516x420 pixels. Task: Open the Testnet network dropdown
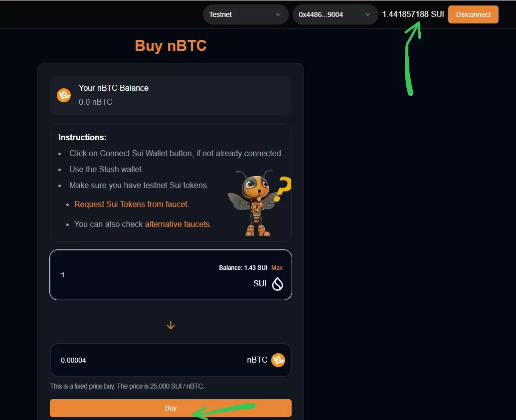coord(245,14)
